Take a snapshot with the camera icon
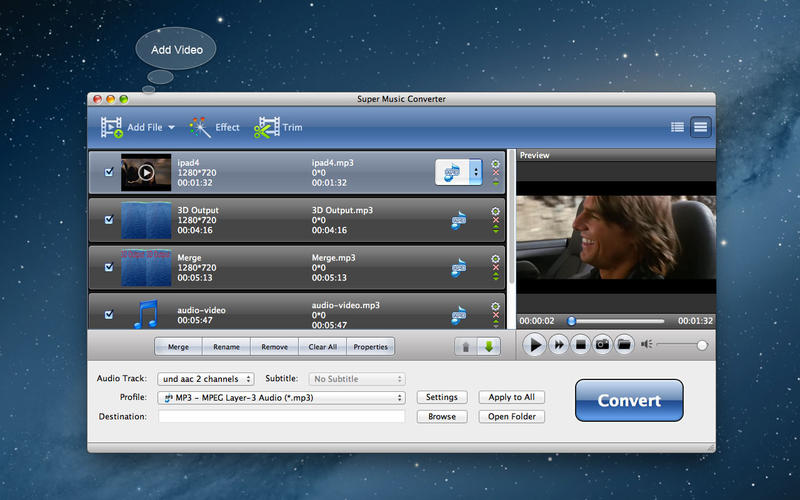Image resolution: width=800 pixels, height=500 pixels. [x=603, y=345]
